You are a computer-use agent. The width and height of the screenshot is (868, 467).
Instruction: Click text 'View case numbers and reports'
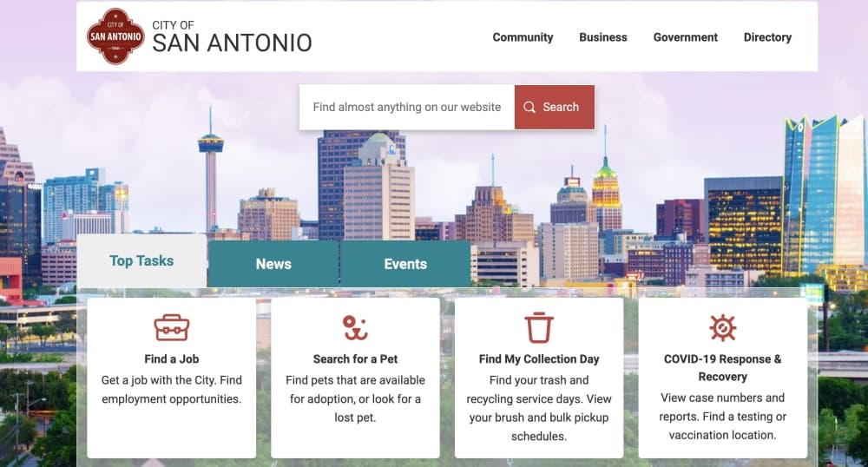click(722, 407)
